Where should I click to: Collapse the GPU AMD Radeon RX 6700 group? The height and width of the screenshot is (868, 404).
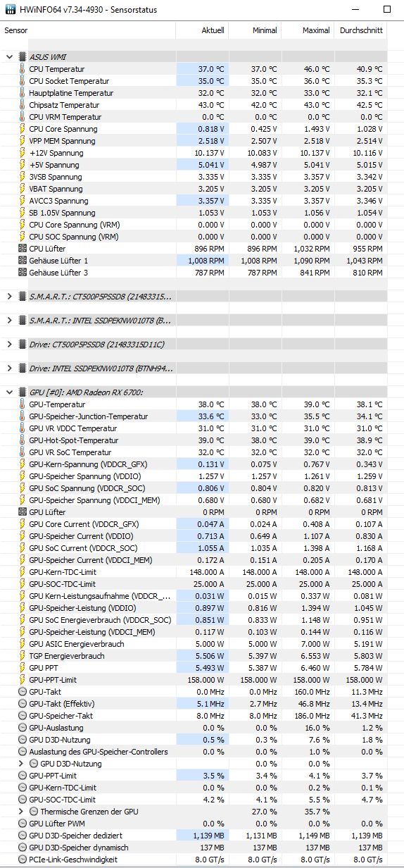(x=9, y=392)
